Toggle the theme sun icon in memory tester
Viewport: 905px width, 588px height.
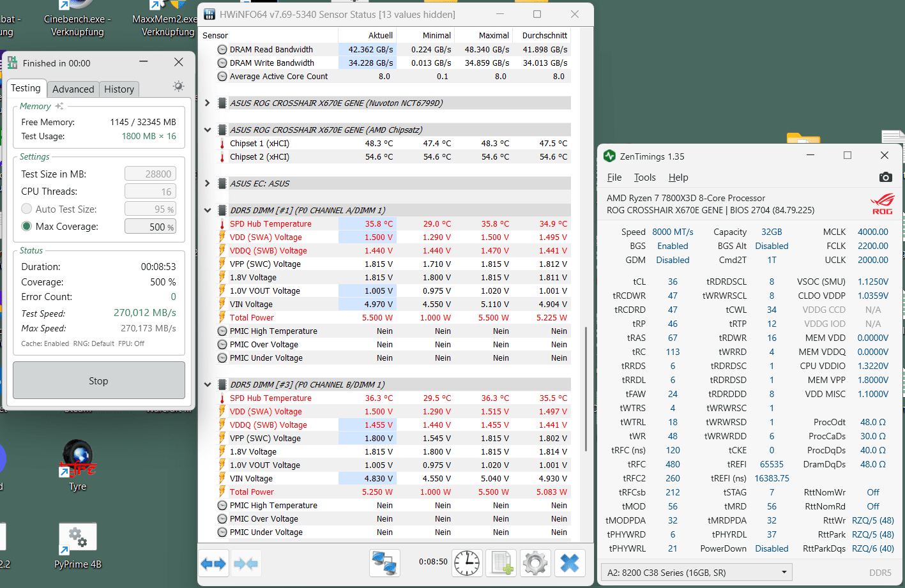tap(178, 86)
